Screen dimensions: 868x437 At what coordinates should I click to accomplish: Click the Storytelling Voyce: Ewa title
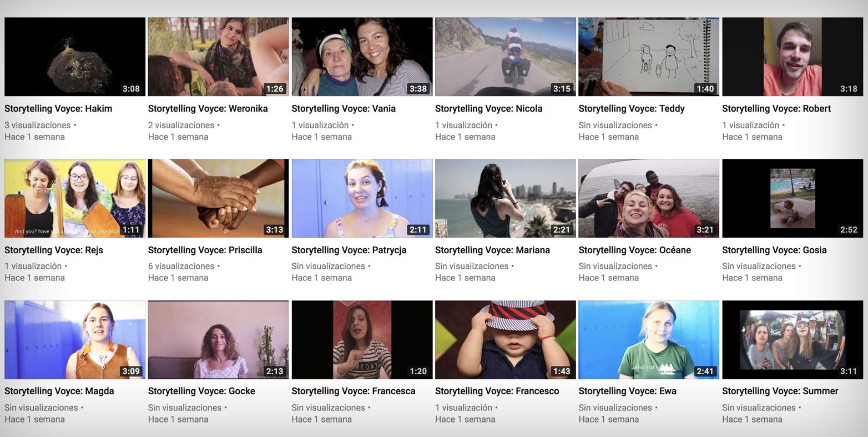tap(627, 391)
